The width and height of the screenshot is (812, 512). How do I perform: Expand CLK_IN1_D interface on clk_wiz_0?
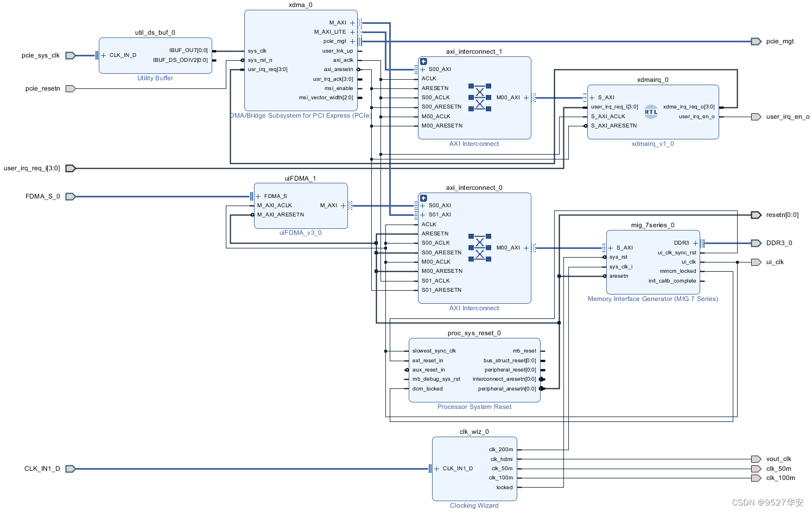437,469
